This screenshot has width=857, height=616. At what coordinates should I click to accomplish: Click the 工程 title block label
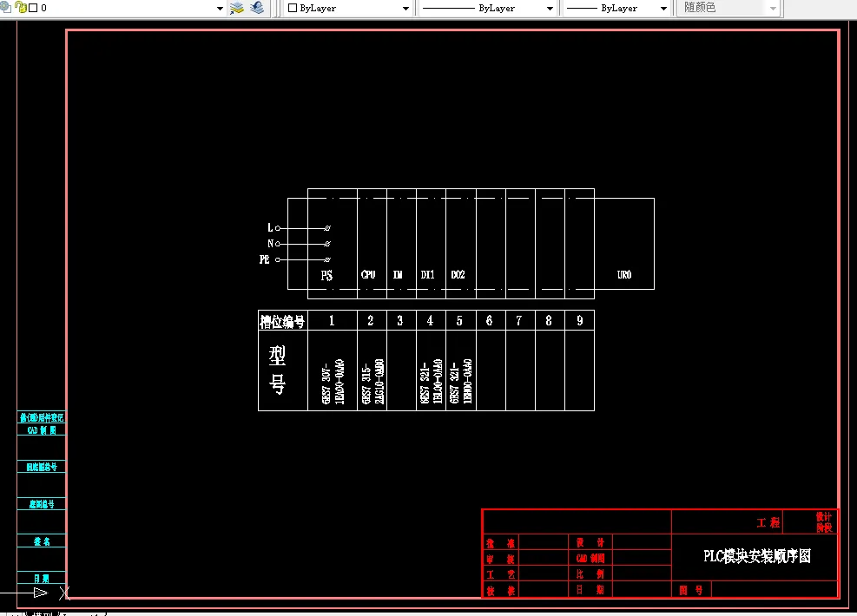[768, 522]
